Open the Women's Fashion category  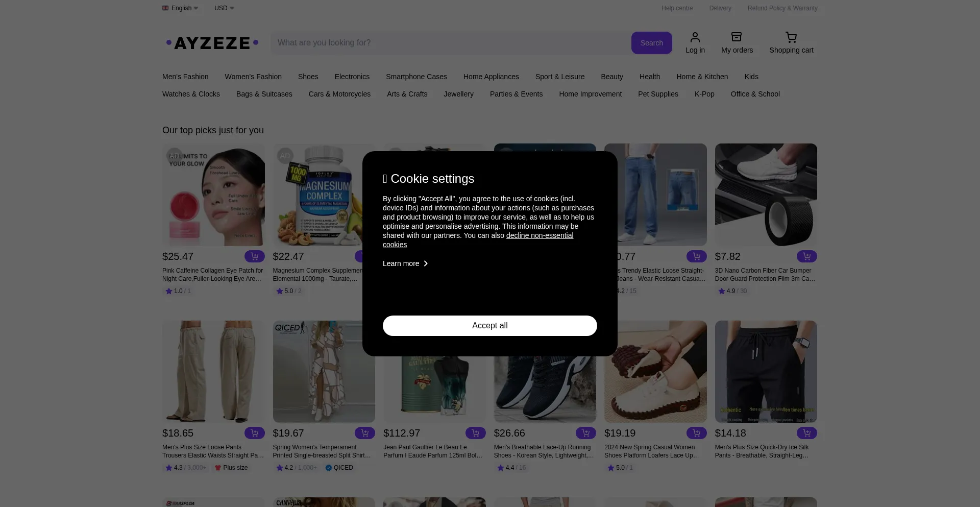tap(253, 77)
